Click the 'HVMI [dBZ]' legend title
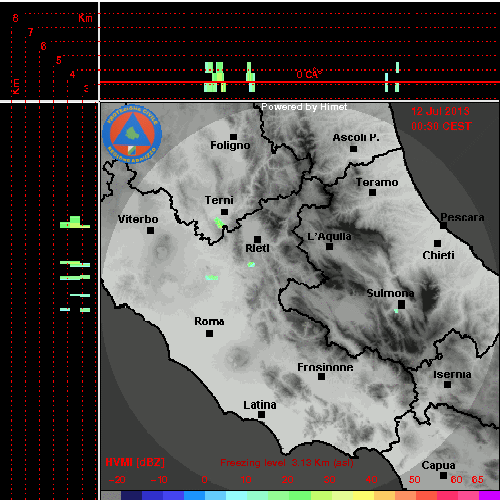 [135, 463]
